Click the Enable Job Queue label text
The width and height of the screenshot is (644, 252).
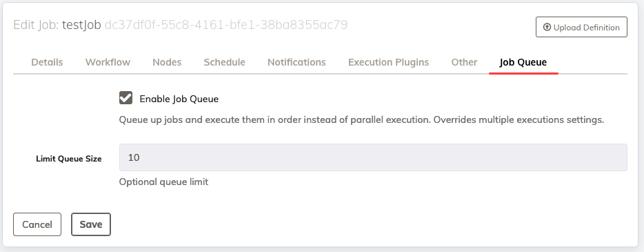pos(179,99)
